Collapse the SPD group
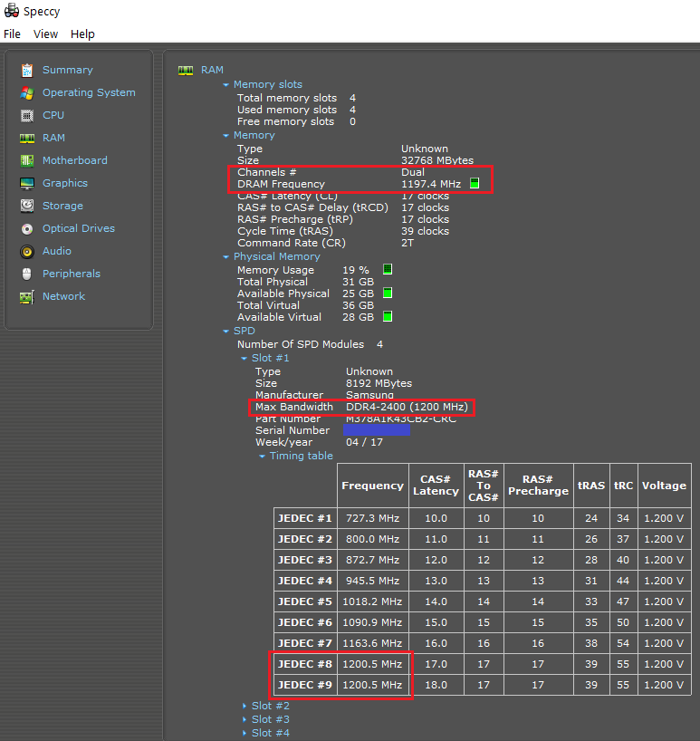This screenshot has width=700, height=741. click(225, 332)
